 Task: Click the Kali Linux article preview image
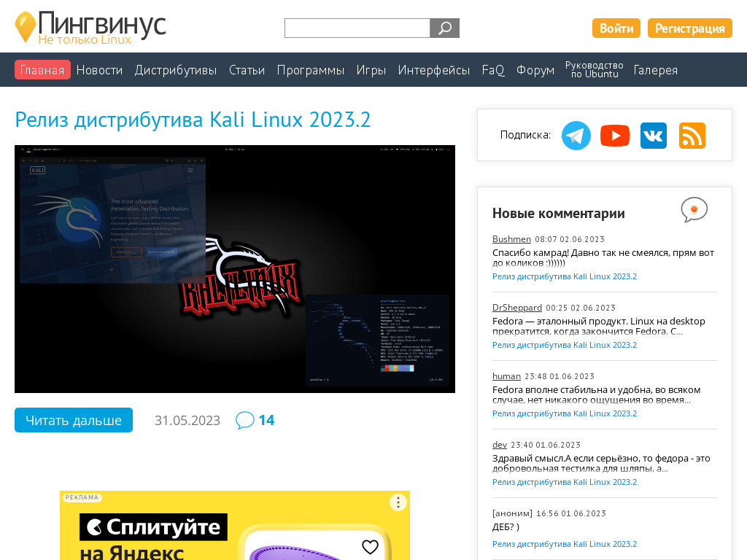click(235, 269)
